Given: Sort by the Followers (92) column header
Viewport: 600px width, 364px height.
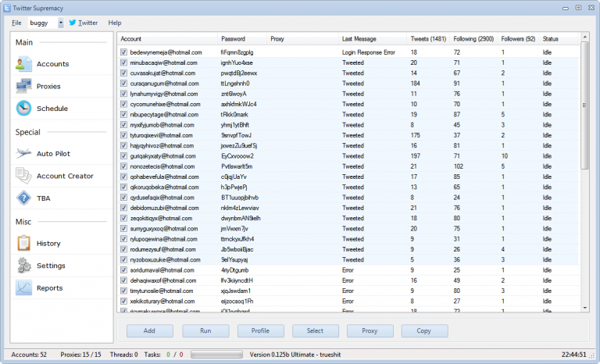Looking at the screenshot, I should 518,38.
